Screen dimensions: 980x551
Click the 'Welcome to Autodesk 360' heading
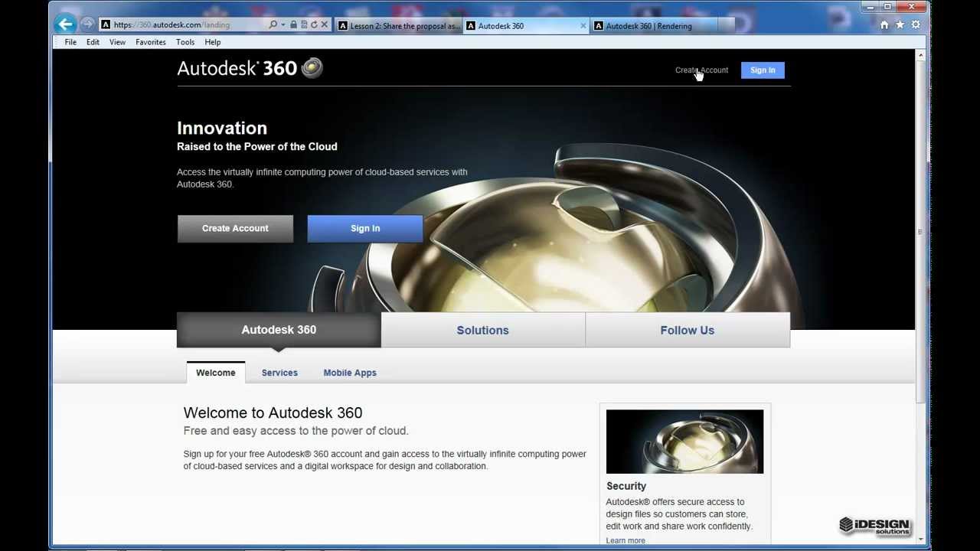coord(273,412)
